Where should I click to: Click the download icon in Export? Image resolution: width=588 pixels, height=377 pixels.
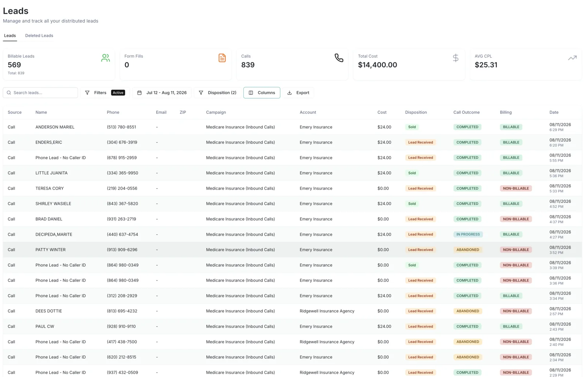click(290, 93)
